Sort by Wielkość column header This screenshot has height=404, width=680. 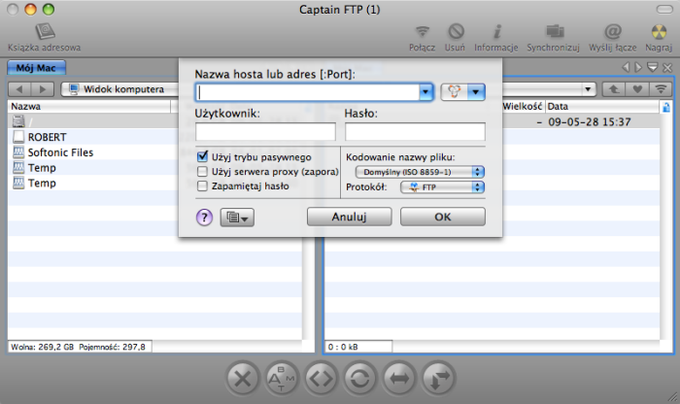pyautogui.click(x=523, y=106)
